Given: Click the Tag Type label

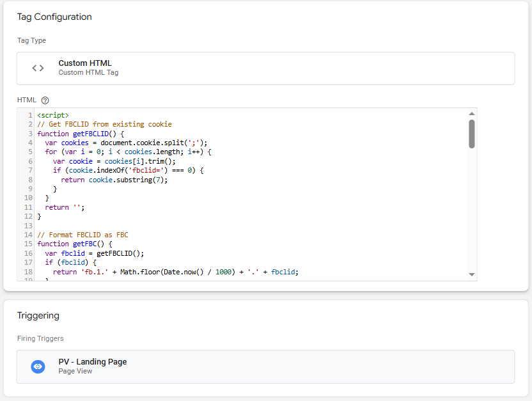Looking at the screenshot, I should click(x=31, y=40).
